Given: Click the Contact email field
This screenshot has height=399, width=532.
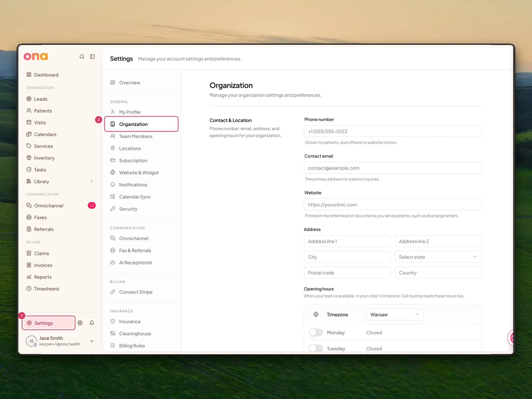Looking at the screenshot, I should tap(393, 168).
